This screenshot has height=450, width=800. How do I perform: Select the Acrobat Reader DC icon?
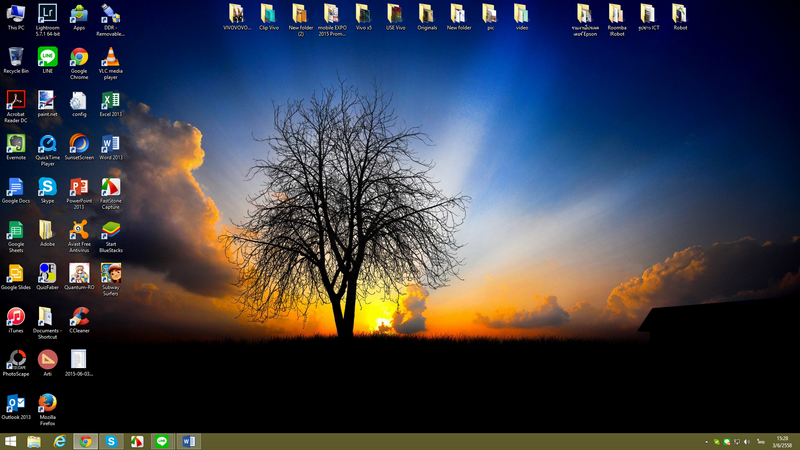16,106
